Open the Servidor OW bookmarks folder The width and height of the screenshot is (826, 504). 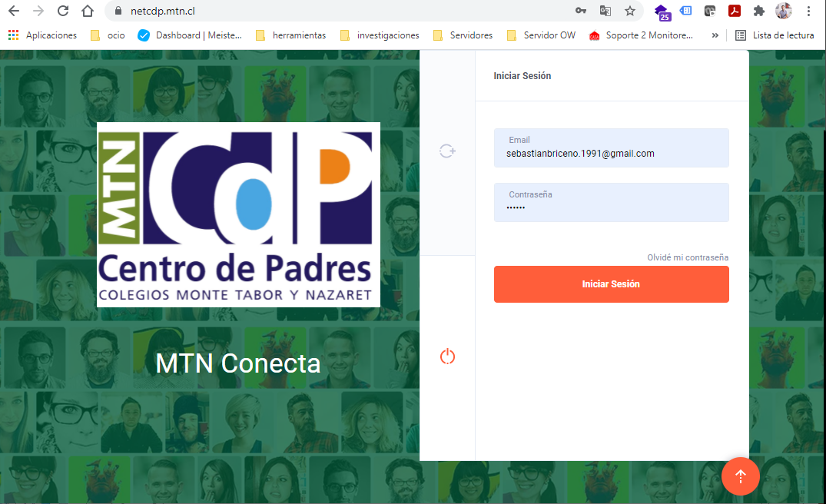pos(541,35)
